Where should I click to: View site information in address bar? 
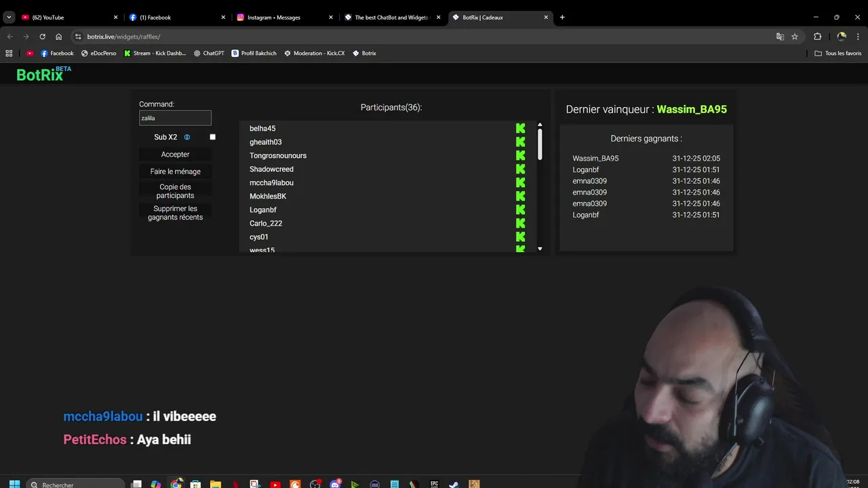[x=78, y=37]
